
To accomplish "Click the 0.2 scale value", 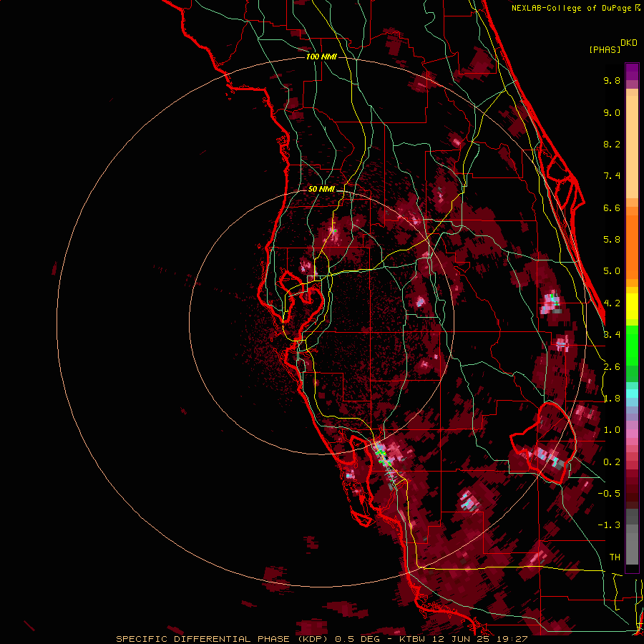I will tap(612, 462).
